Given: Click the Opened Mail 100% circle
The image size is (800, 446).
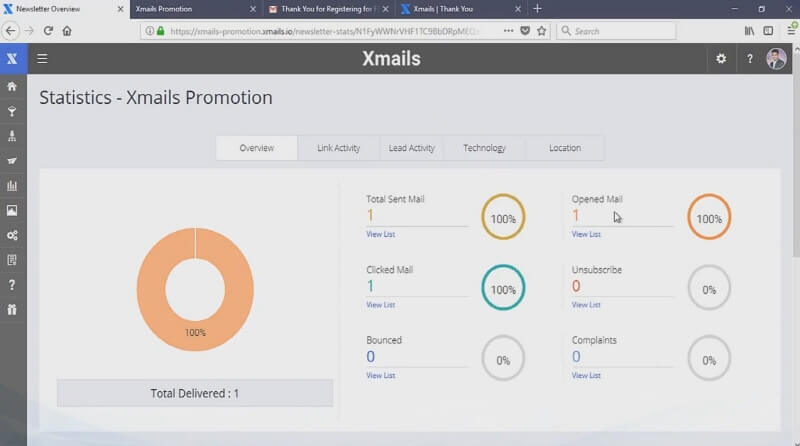Looking at the screenshot, I should [x=709, y=217].
